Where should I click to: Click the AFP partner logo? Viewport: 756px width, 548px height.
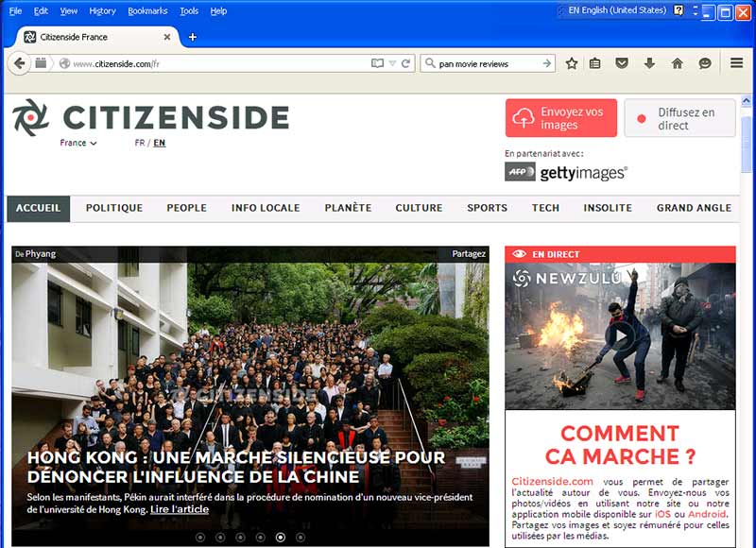(x=520, y=172)
